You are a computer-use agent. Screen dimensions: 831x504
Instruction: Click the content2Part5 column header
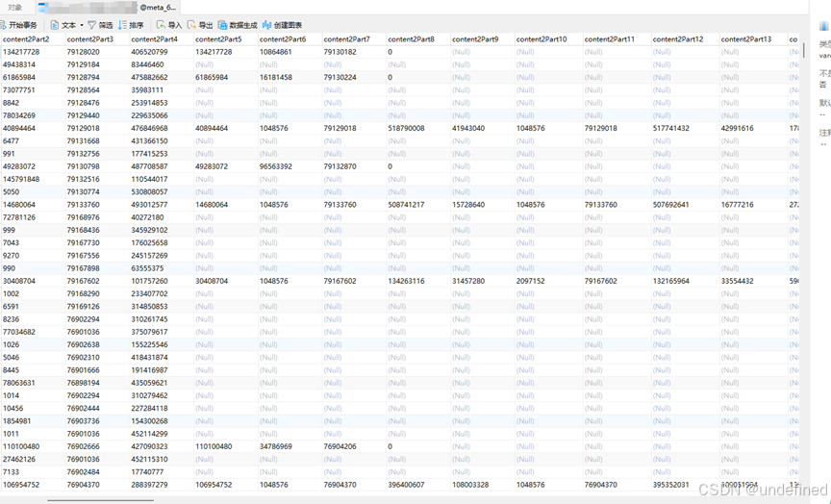(x=219, y=38)
